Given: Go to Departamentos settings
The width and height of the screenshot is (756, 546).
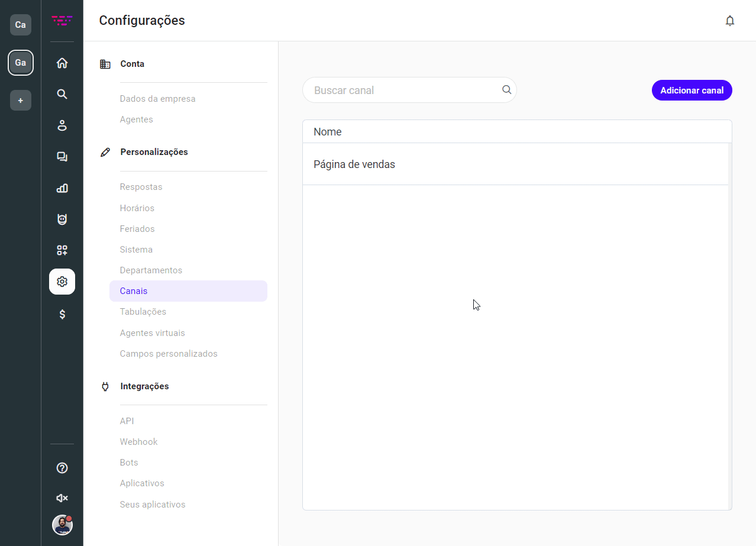Looking at the screenshot, I should click(151, 270).
